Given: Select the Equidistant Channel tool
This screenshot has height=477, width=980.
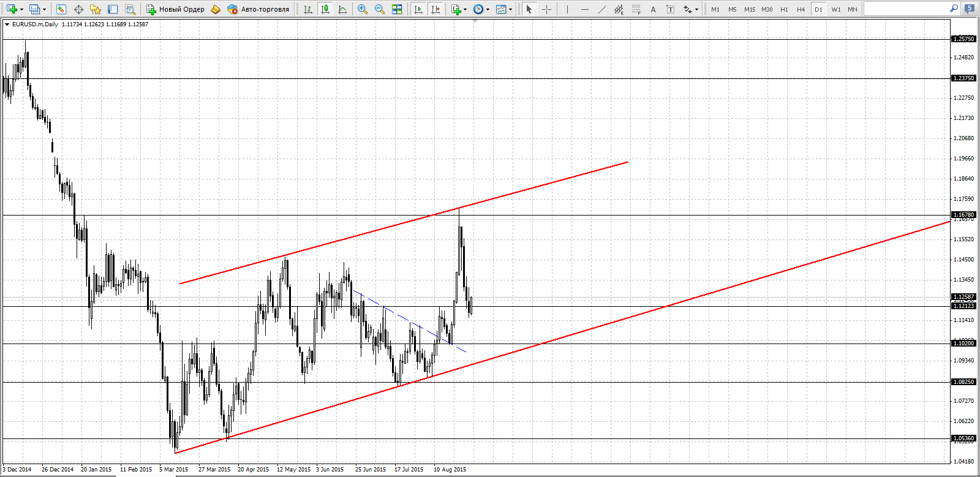Looking at the screenshot, I should 619,9.
